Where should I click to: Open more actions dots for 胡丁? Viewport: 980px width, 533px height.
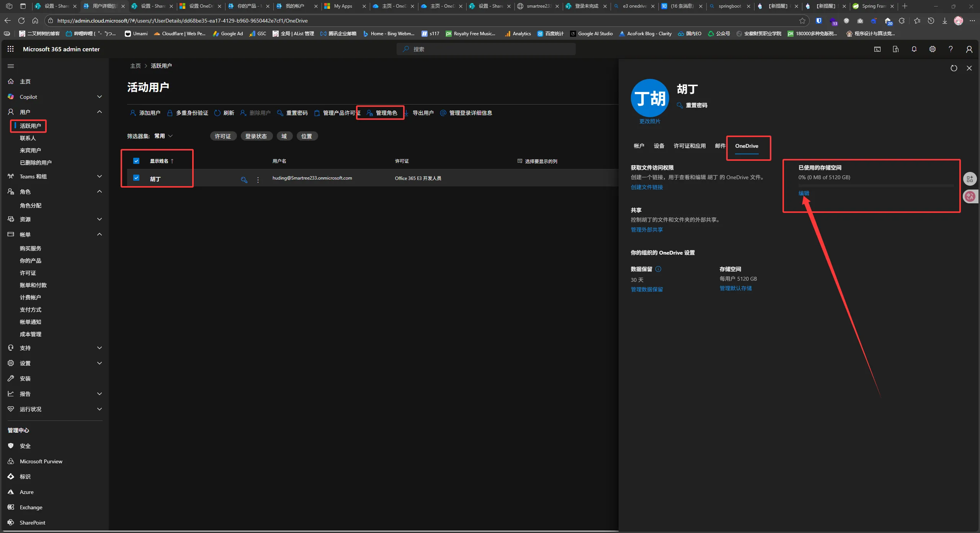click(x=258, y=180)
